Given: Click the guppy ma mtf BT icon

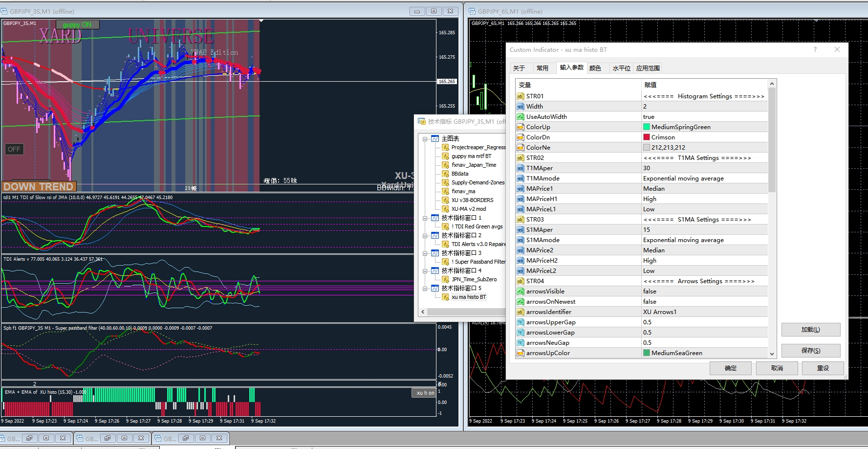Looking at the screenshot, I should [x=445, y=156].
